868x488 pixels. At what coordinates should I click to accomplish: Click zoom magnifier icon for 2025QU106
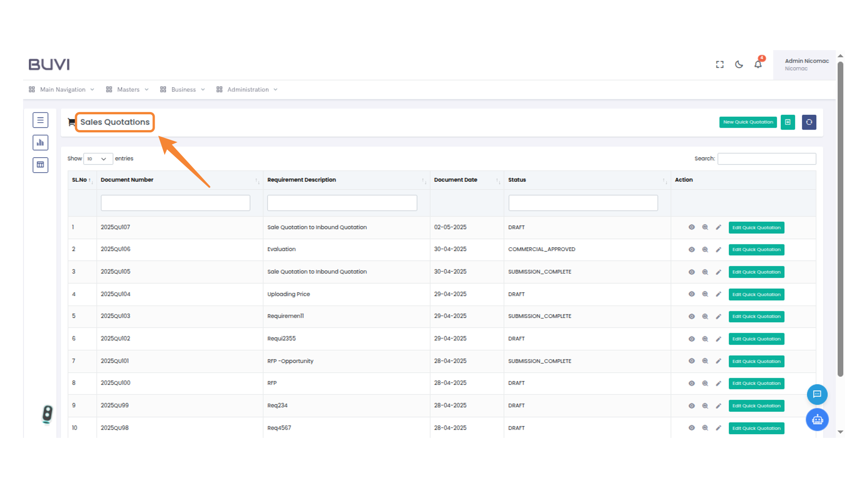[705, 249]
